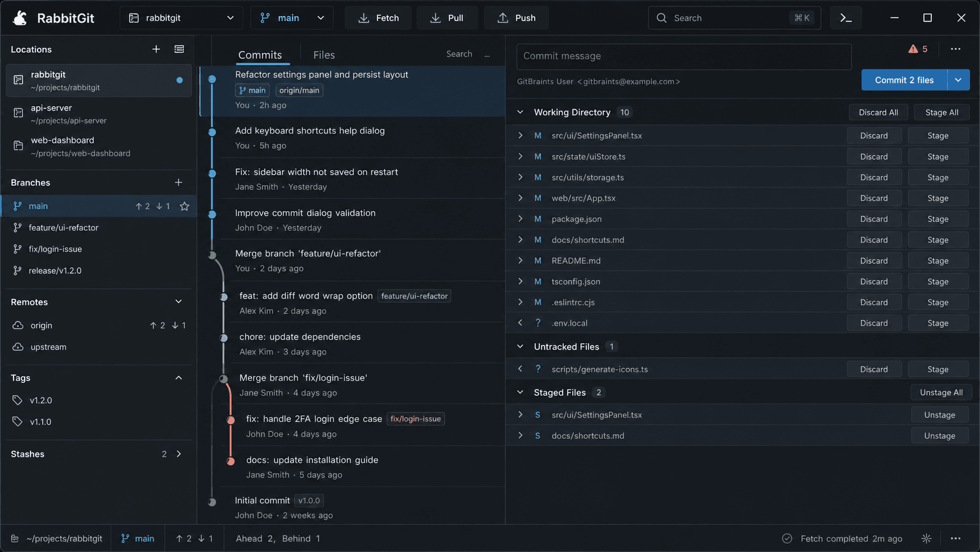Stage the tsconfig.json file
980x552 pixels.
click(x=938, y=282)
